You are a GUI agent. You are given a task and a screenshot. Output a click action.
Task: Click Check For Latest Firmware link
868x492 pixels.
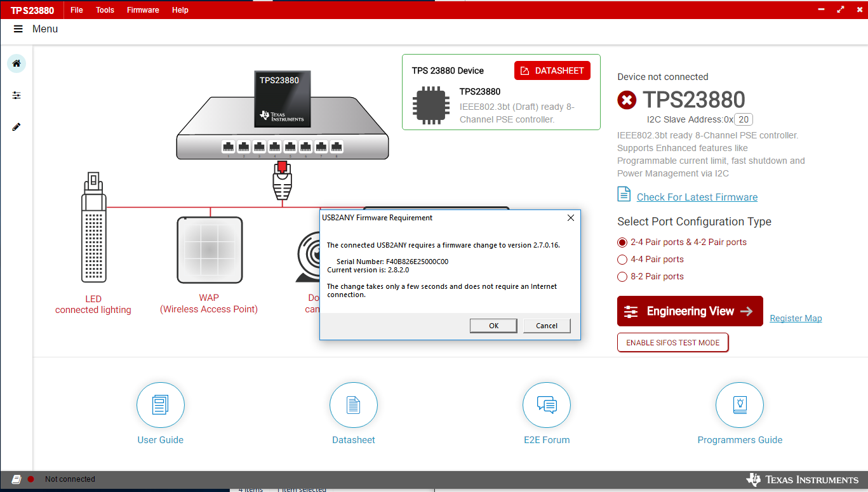pos(697,197)
